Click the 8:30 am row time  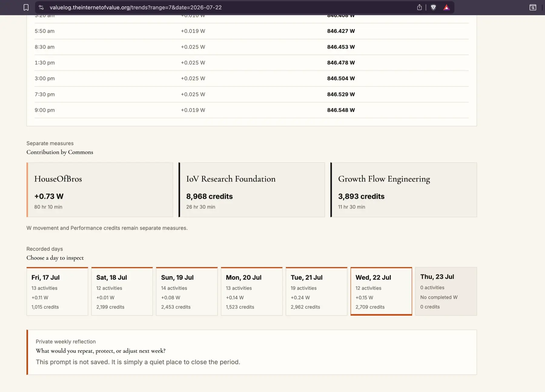point(45,47)
